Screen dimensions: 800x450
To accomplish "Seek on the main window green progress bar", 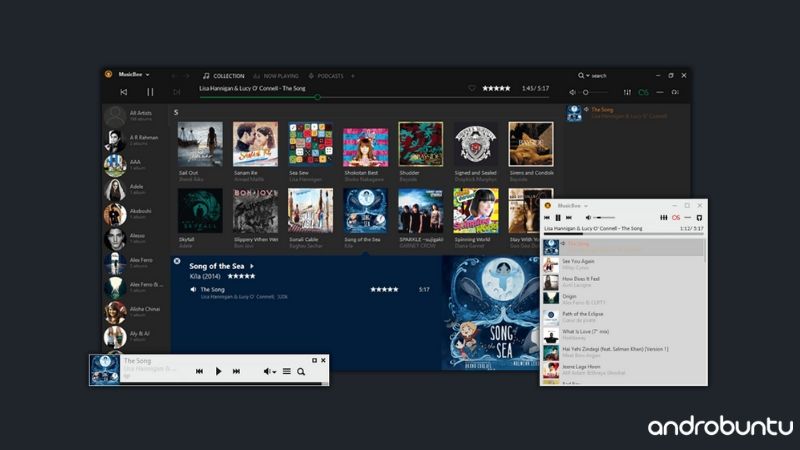I will click(374, 97).
